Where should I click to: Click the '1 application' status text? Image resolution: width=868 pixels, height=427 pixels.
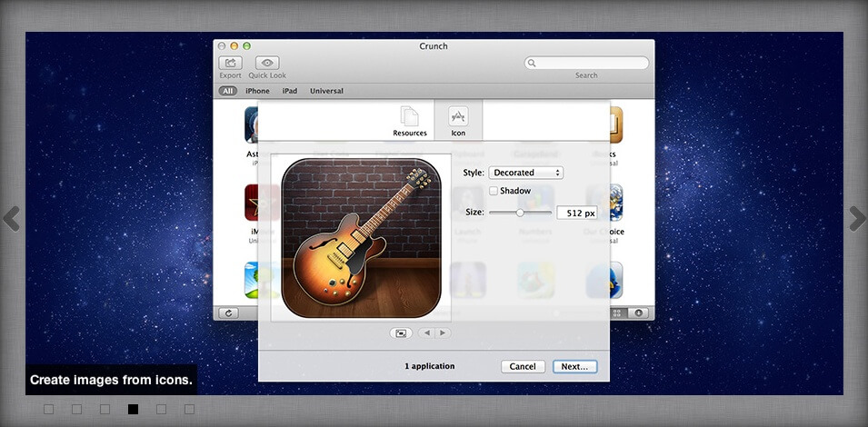430,366
